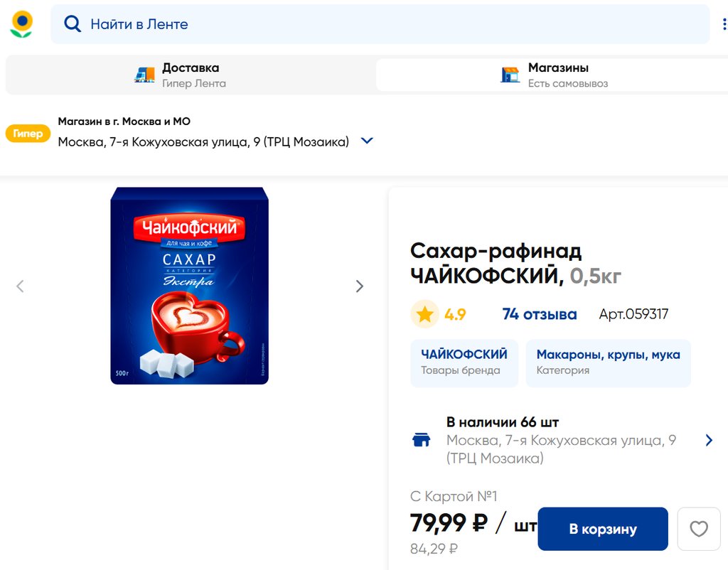
Task: Click the delivery truck icon
Action: click(144, 75)
